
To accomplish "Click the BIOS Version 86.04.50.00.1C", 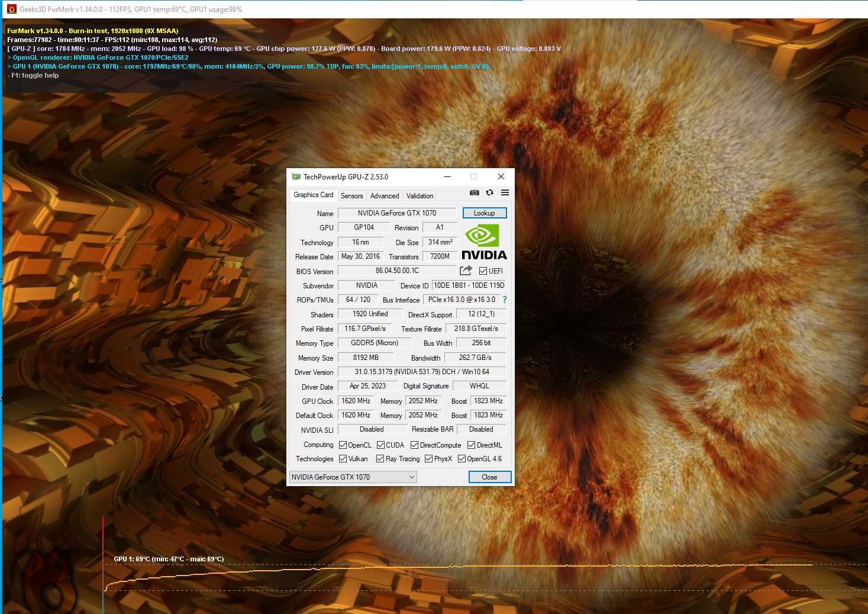I will coord(397,271).
